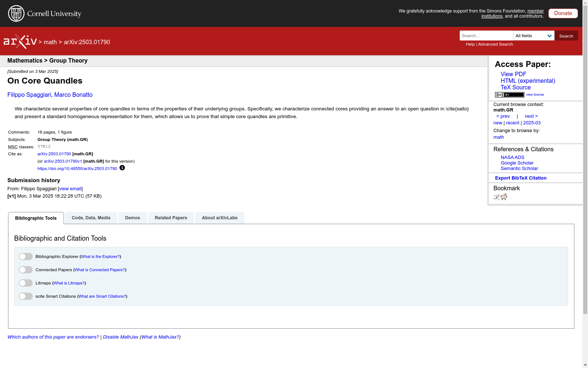Open What are Smart Citations? link
The height and width of the screenshot is (368, 588).
(x=103, y=296)
